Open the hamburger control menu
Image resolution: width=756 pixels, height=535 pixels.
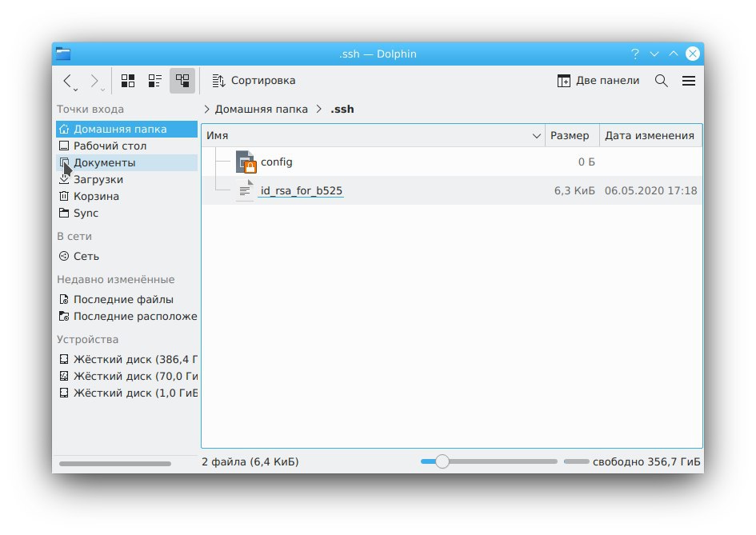point(689,81)
